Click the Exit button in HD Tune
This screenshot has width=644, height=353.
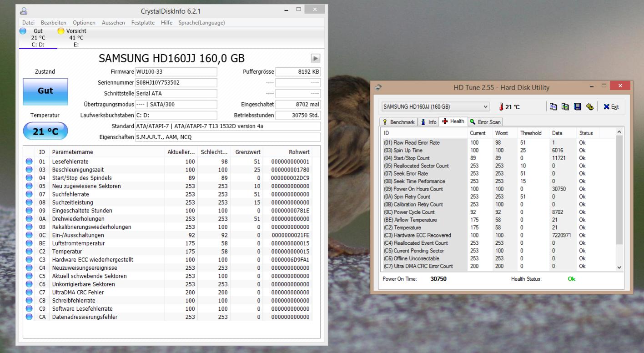click(611, 107)
